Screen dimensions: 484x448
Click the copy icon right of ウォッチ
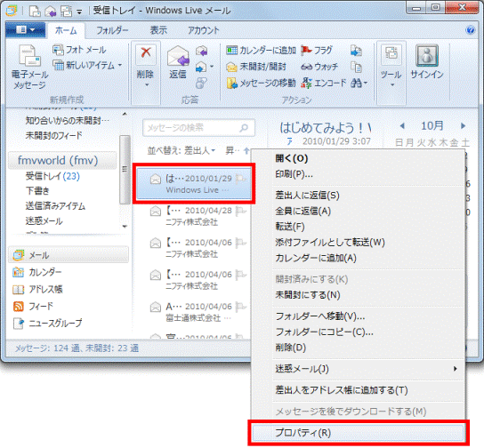pyautogui.click(x=356, y=67)
